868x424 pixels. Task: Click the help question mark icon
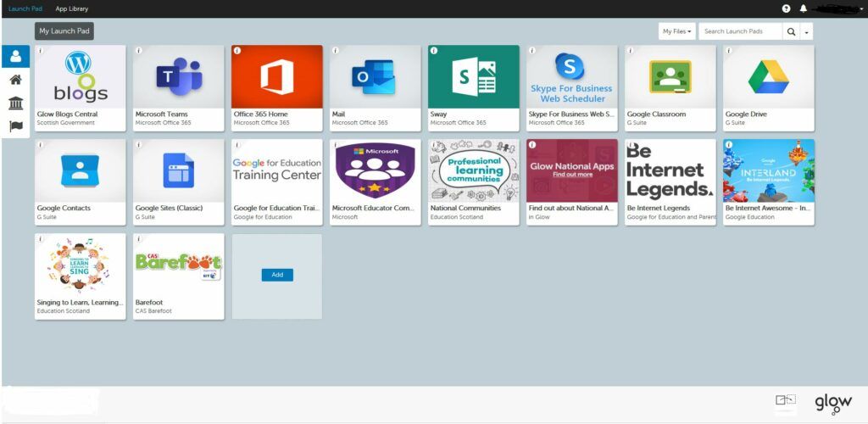point(786,8)
